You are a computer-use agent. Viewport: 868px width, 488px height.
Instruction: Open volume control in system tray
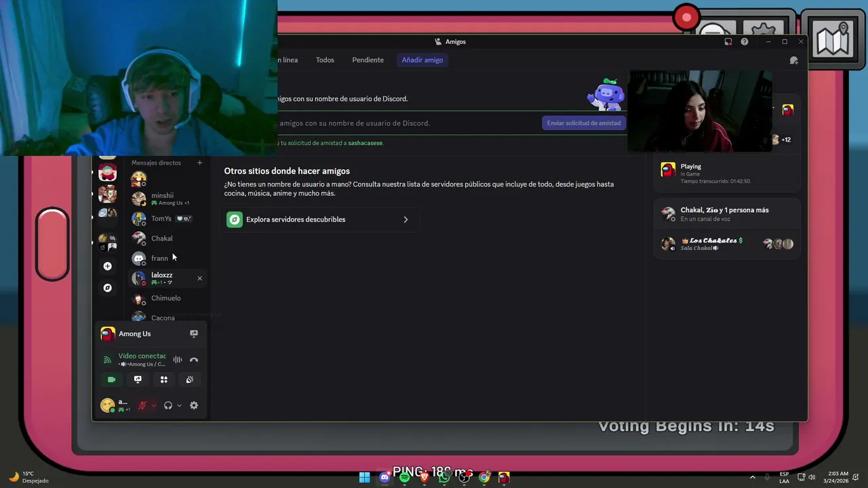(x=812, y=477)
